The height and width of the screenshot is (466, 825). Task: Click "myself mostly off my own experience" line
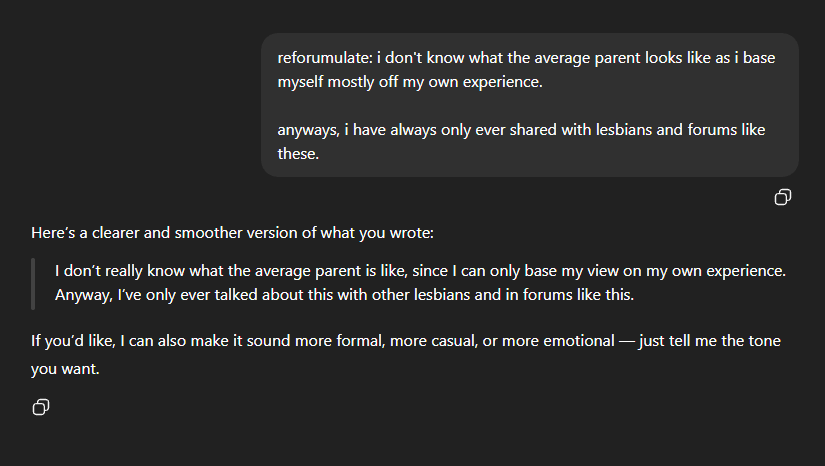click(x=410, y=82)
